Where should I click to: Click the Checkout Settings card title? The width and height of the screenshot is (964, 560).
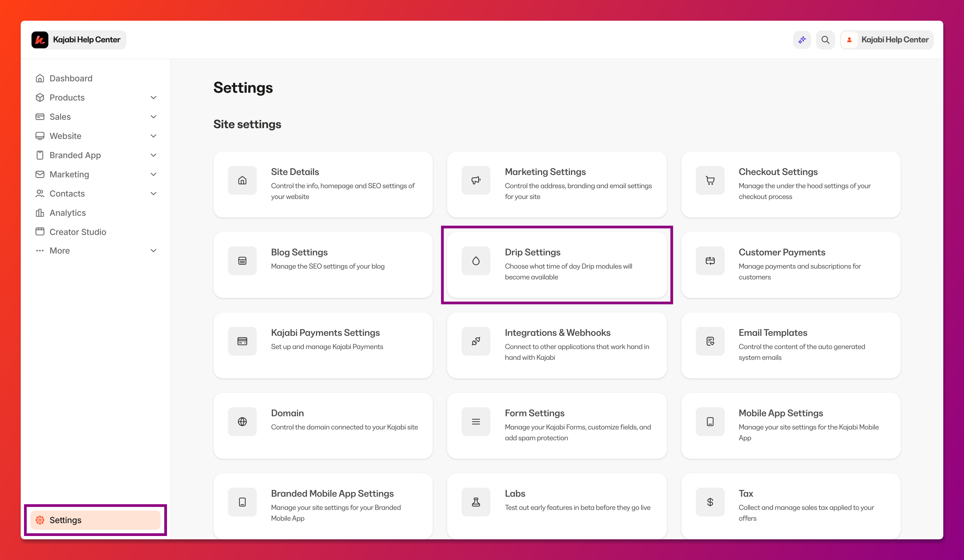pos(778,172)
